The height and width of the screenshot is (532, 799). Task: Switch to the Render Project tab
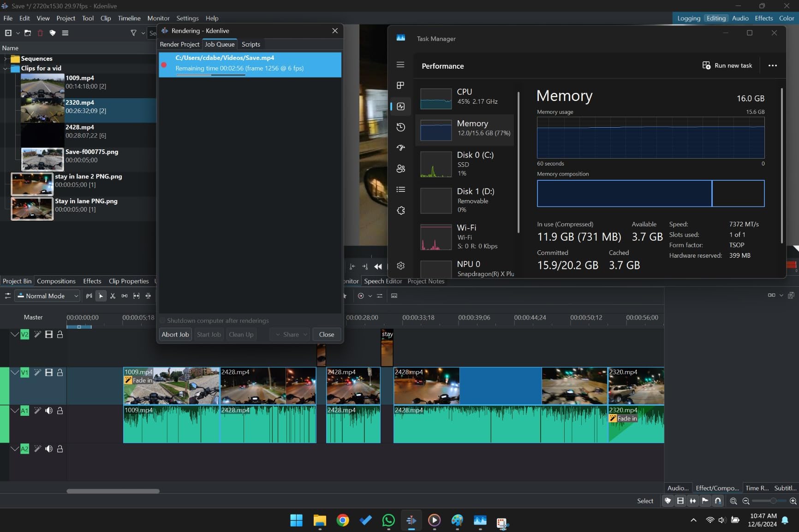click(x=179, y=44)
